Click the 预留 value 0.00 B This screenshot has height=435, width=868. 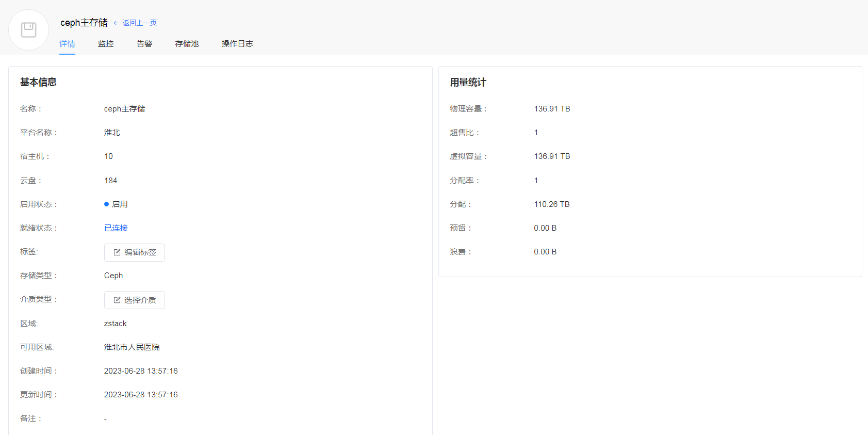545,228
